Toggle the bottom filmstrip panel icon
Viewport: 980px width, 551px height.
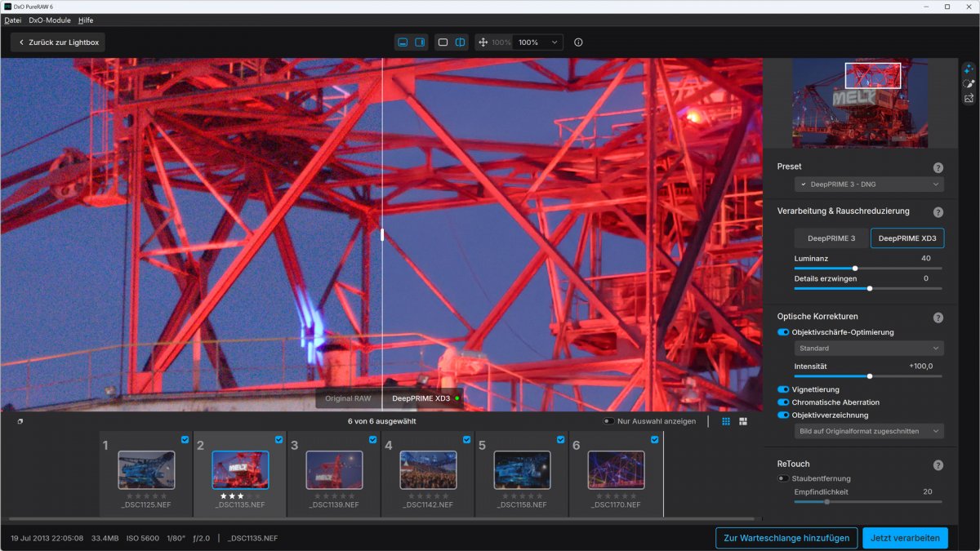click(x=403, y=42)
